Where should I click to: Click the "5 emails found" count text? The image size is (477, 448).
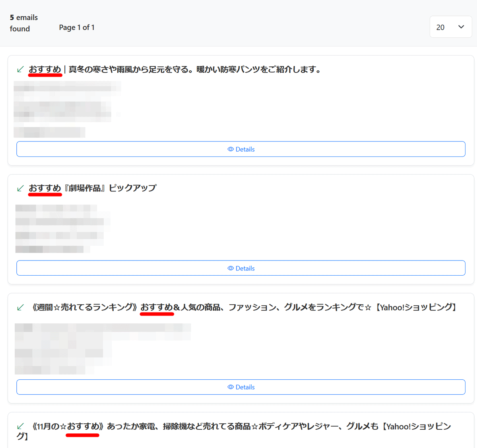click(23, 23)
